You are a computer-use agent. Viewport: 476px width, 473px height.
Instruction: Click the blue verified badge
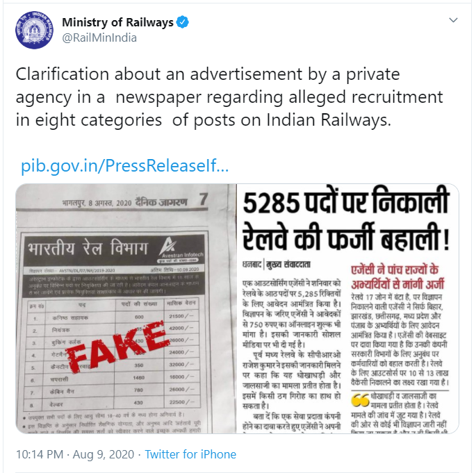(183, 22)
